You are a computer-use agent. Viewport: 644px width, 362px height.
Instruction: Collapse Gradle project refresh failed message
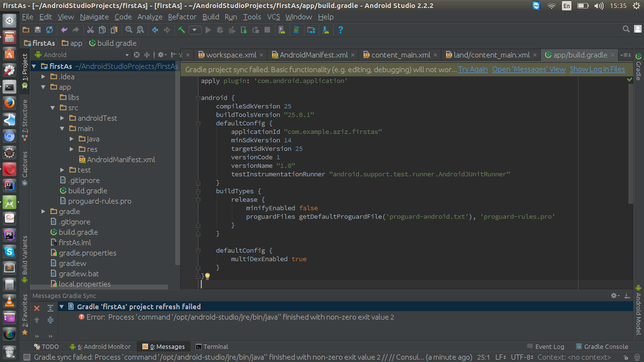click(61, 307)
